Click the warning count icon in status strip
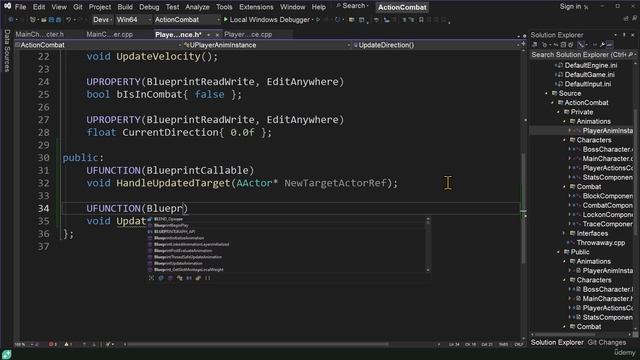Screen dimensions: 640x360 click(68, 344)
